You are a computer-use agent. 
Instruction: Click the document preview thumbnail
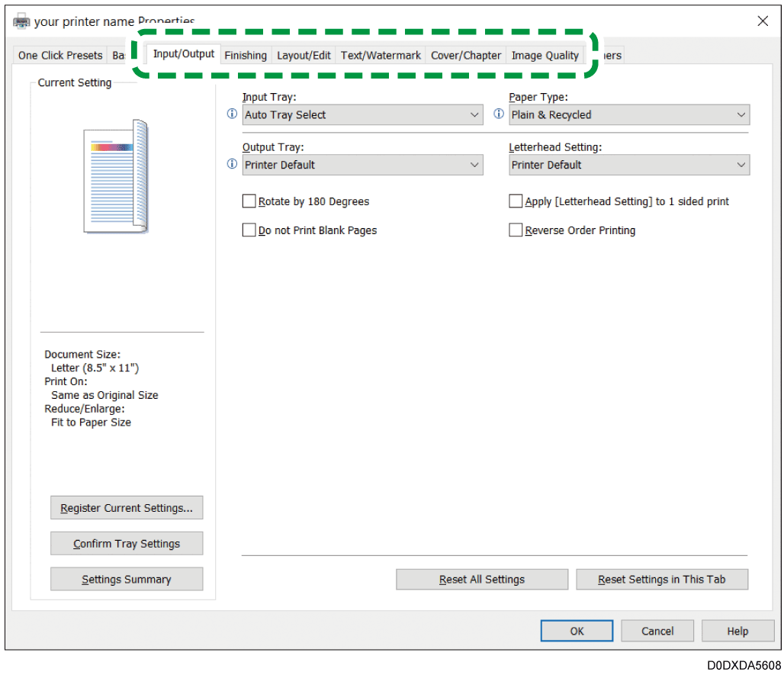116,177
